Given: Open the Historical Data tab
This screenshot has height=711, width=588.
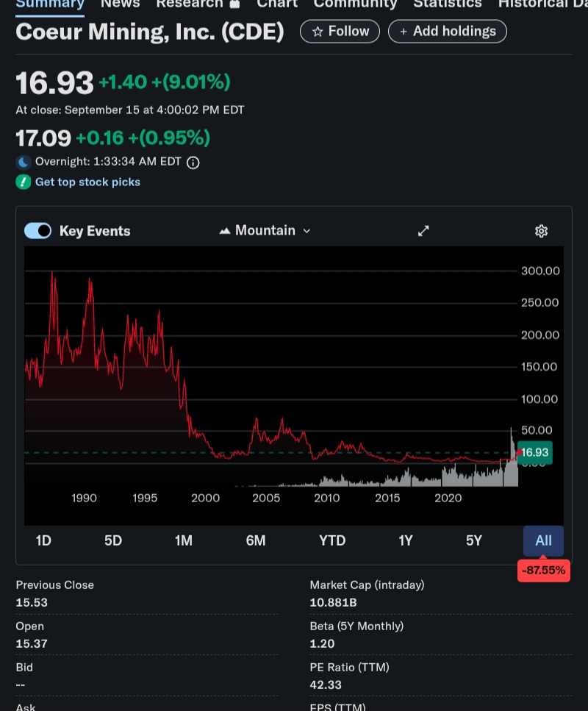Looking at the screenshot, I should 542,4.
